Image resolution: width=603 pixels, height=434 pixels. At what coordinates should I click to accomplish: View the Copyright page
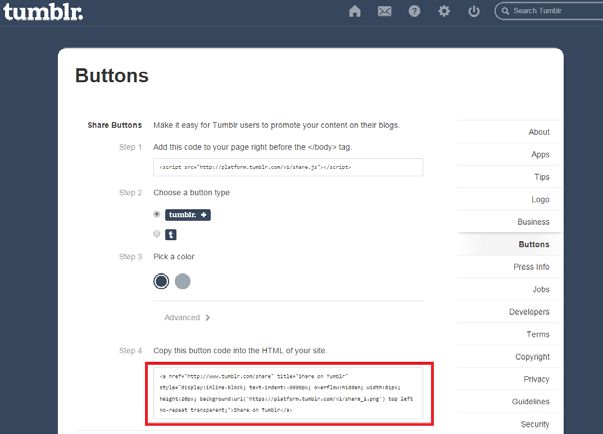point(532,357)
